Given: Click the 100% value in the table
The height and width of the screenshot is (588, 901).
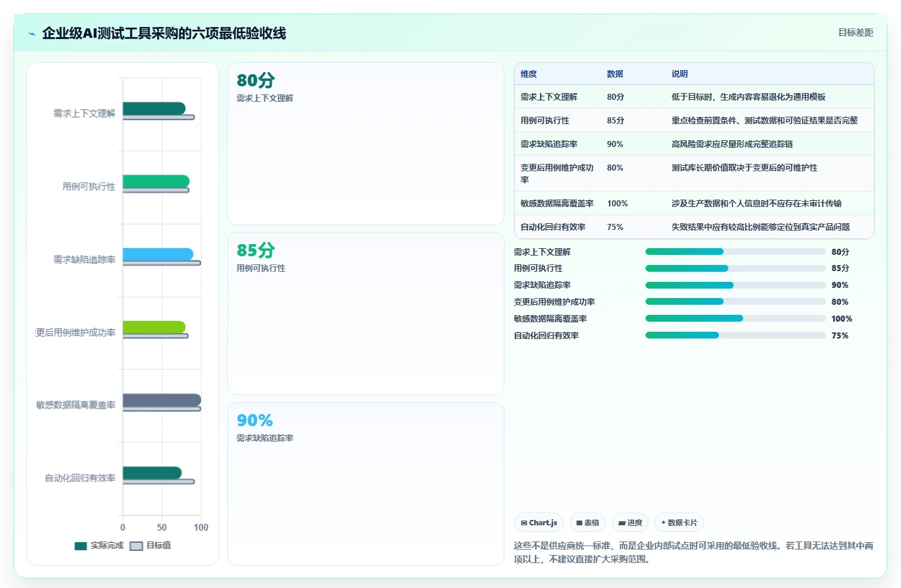Looking at the screenshot, I should point(617,203).
